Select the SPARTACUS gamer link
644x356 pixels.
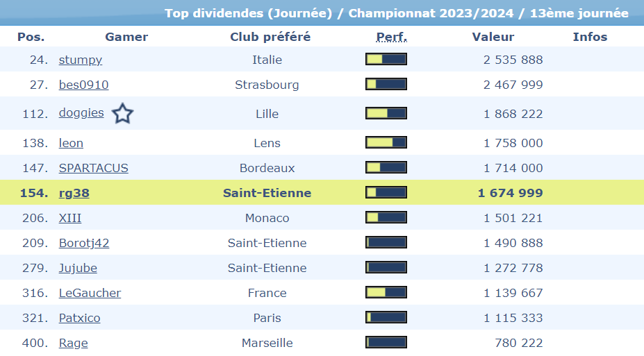click(x=93, y=168)
